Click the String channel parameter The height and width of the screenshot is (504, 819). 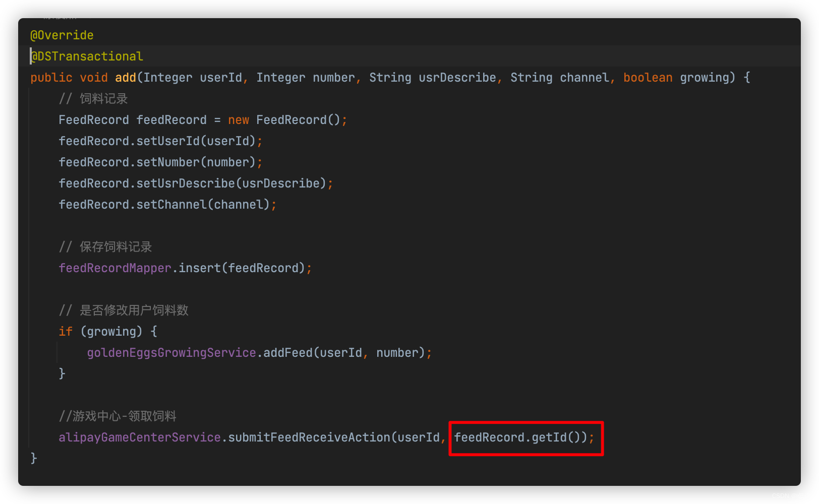pyautogui.click(x=560, y=78)
